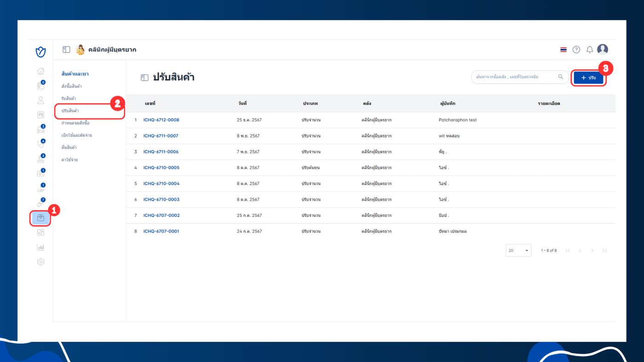
Task: Select the highlighted inventory box icon
Action: pyautogui.click(x=40, y=218)
